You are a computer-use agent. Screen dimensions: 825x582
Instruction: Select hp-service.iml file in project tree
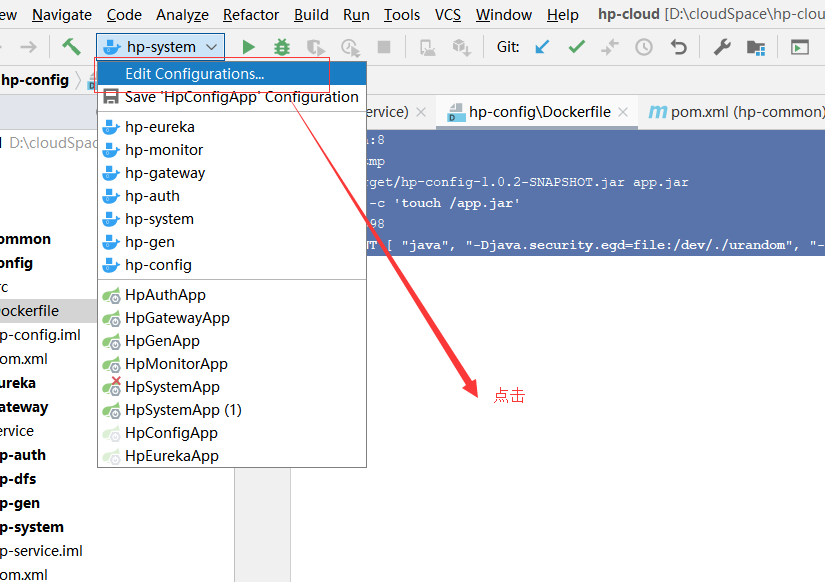click(41, 551)
